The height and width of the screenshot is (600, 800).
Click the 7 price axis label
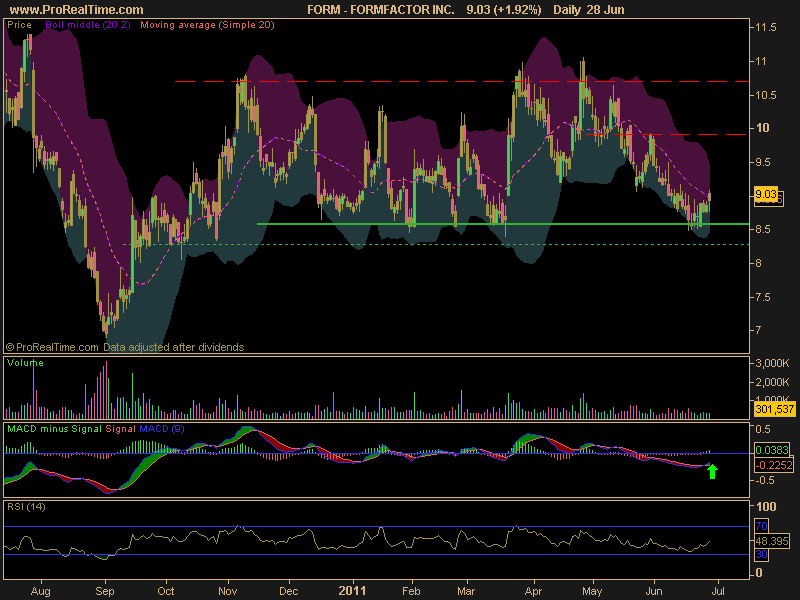[758, 330]
